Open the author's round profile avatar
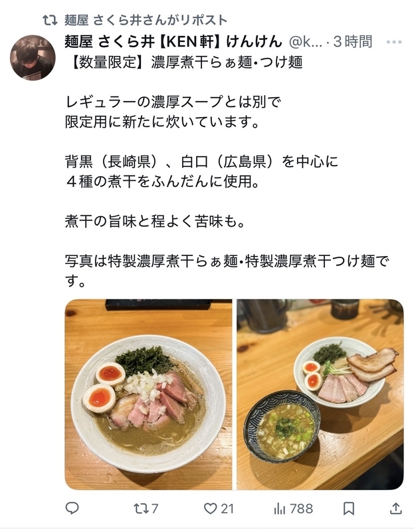This screenshot has width=414, height=532. pos(33,58)
